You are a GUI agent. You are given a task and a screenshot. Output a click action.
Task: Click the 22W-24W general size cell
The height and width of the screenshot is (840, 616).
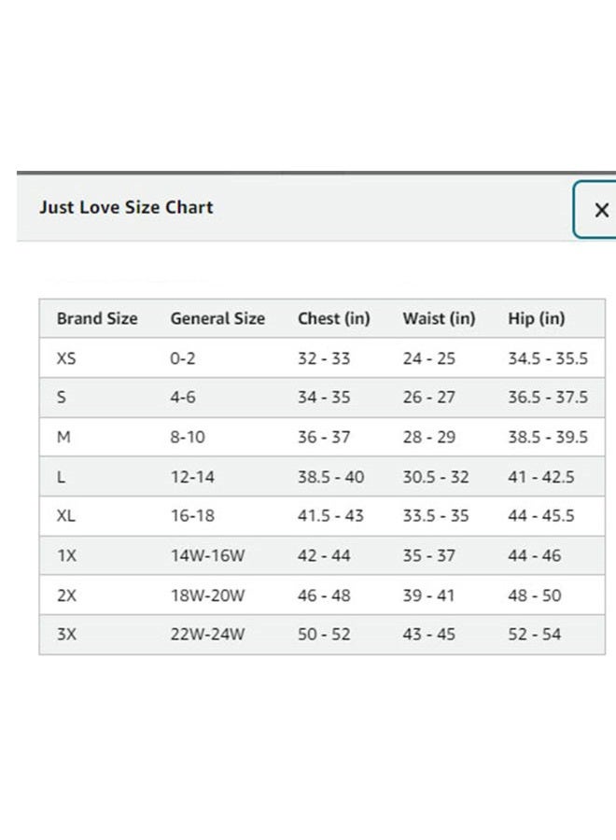207,635
